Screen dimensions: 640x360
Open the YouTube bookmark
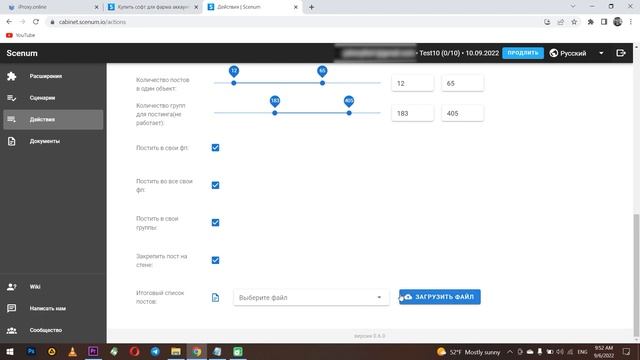[20, 35]
